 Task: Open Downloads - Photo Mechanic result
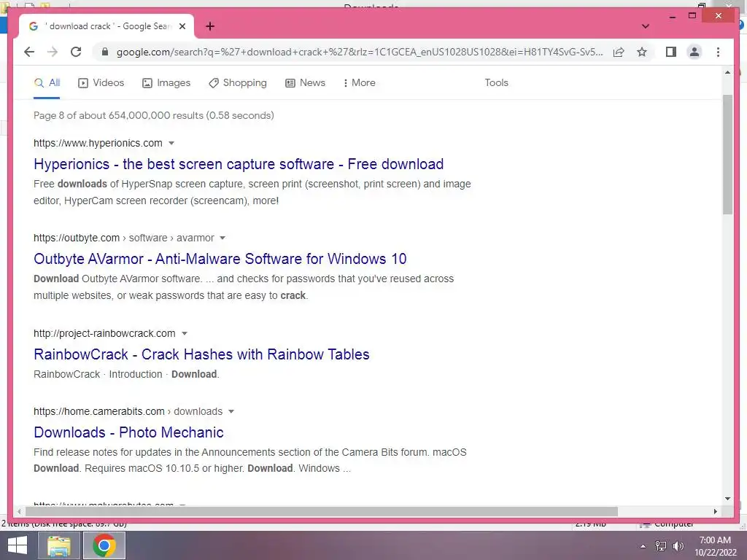[x=128, y=432]
